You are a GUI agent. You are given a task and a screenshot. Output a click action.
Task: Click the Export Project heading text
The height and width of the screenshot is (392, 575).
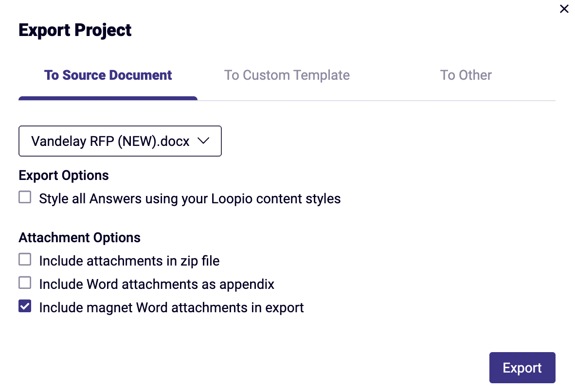(75, 30)
